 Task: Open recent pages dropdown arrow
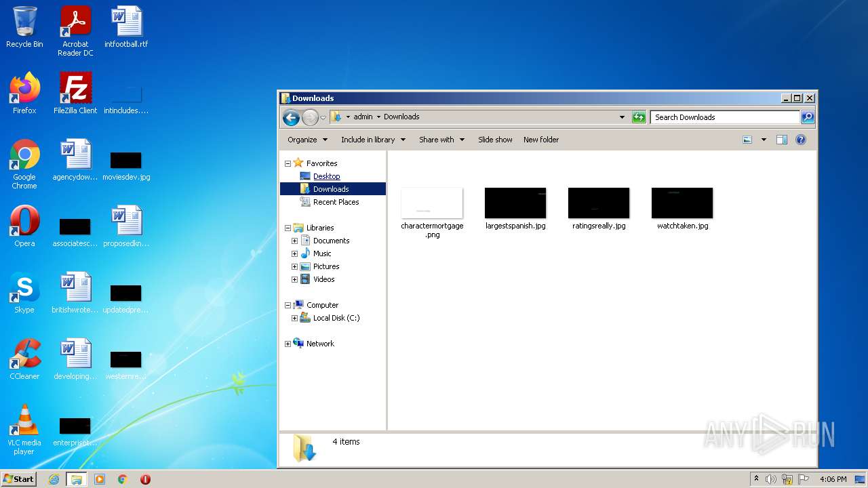tap(323, 117)
